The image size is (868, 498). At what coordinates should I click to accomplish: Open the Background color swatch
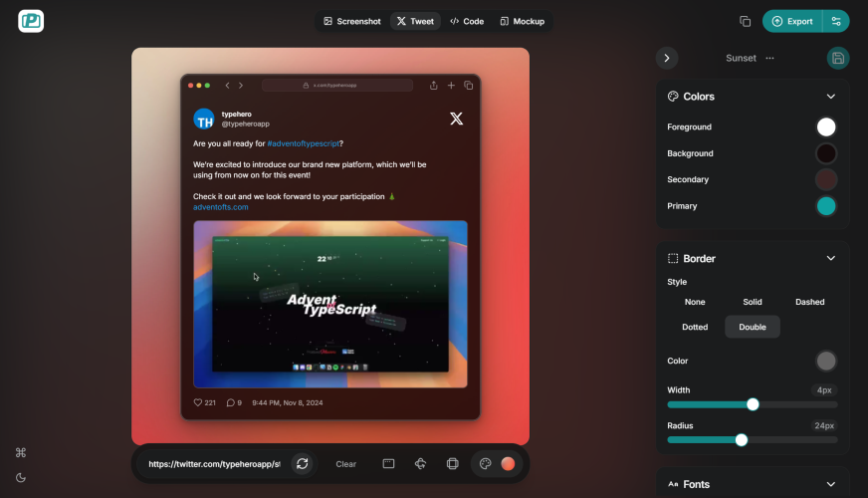826,153
